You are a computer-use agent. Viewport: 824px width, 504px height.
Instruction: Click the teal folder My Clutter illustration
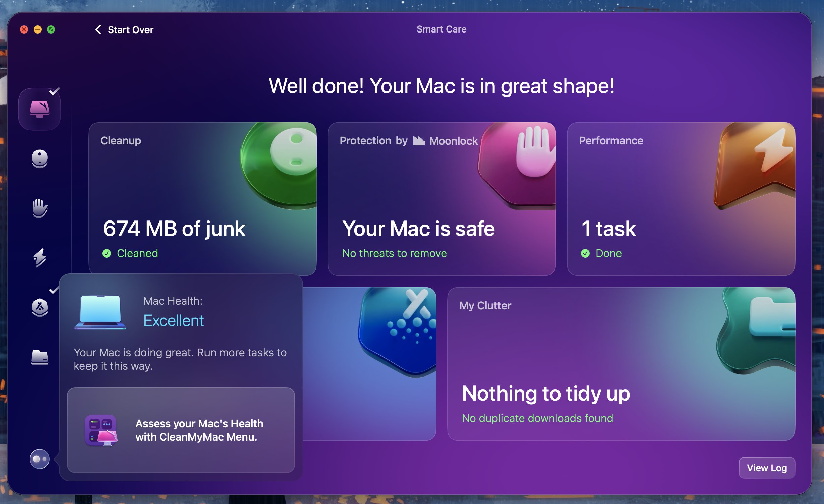756,330
